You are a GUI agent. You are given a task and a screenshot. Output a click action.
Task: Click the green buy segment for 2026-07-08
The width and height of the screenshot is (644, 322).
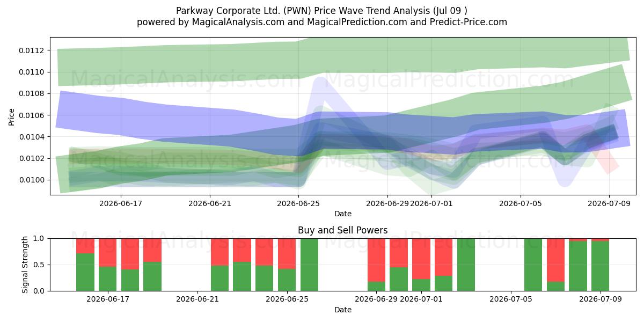578,266
